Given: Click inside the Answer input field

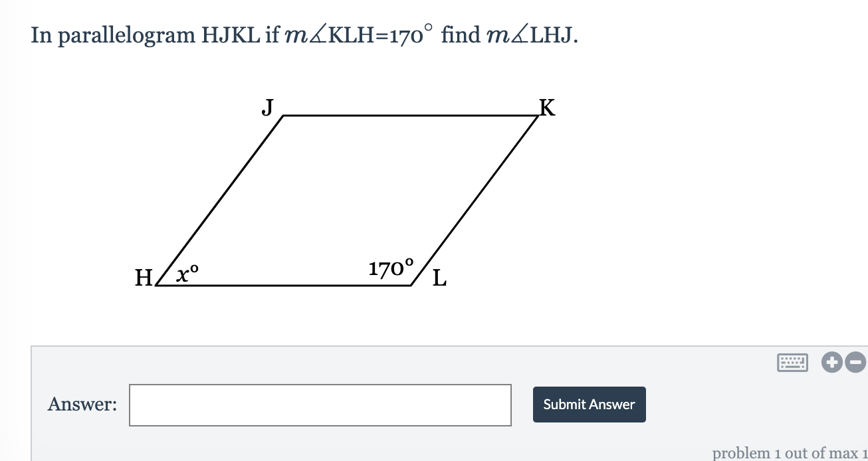Looking at the screenshot, I should (320, 404).
